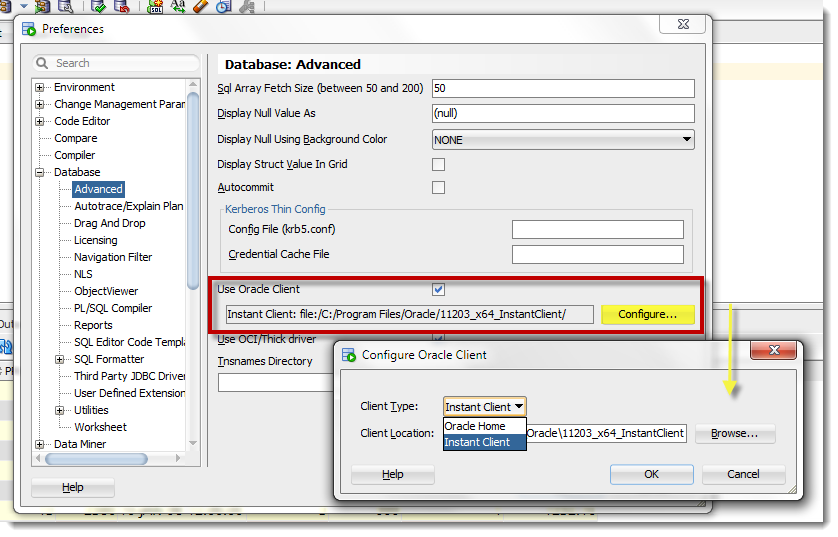Click the eraser Clear icon in toolbar
This screenshot has width=838, height=537.
[200, 6]
